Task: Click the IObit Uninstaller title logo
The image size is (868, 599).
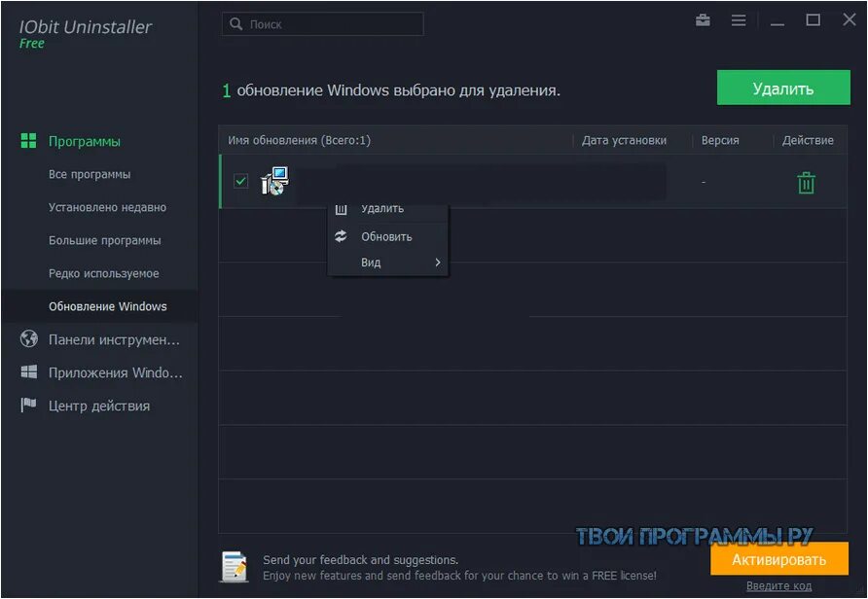Action: (x=86, y=27)
